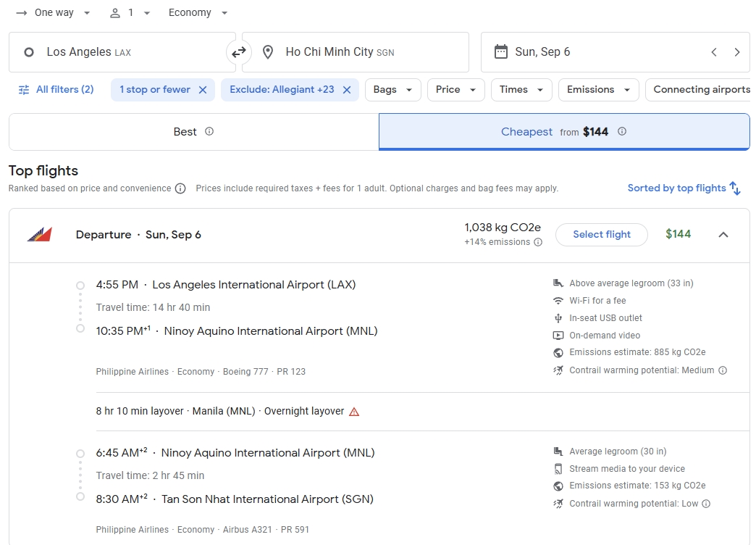Show info about +14% emissions
Viewport: 756px width, 545px height.
coord(538,242)
